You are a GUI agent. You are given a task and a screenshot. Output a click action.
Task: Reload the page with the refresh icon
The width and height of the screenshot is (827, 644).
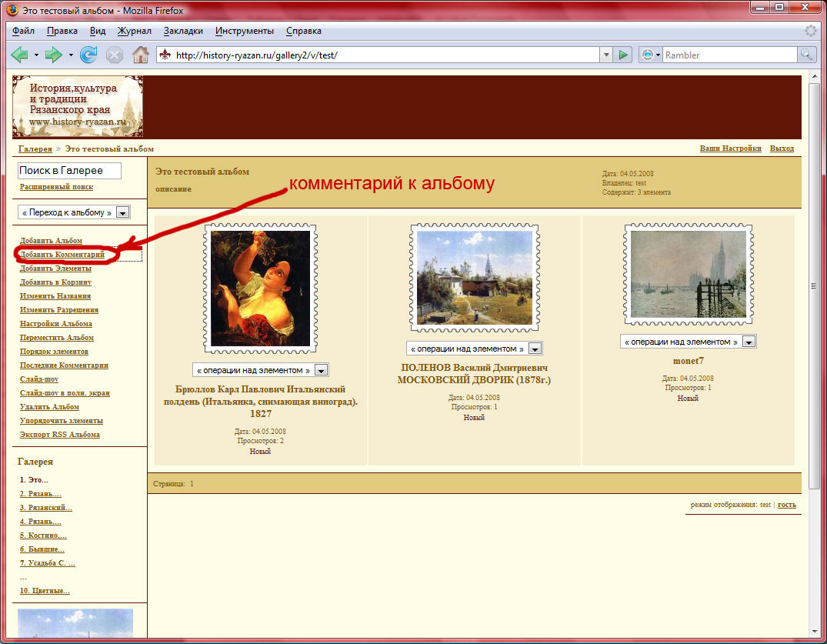point(88,55)
